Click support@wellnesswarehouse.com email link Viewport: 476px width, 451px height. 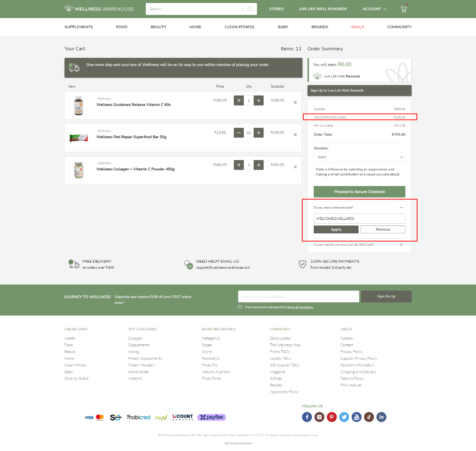point(223,268)
